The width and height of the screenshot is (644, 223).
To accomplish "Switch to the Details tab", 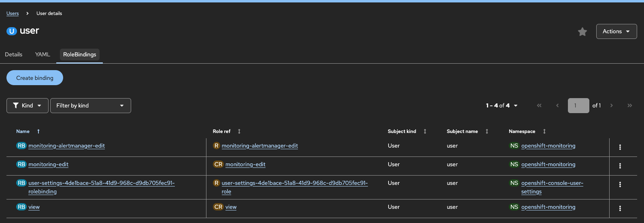I will click(14, 54).
